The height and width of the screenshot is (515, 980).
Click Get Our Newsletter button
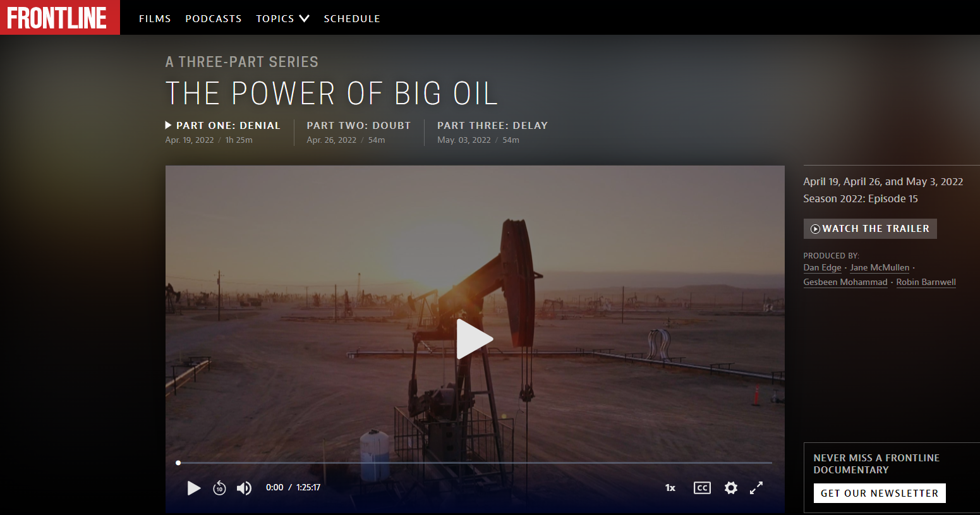coord(879,493)
